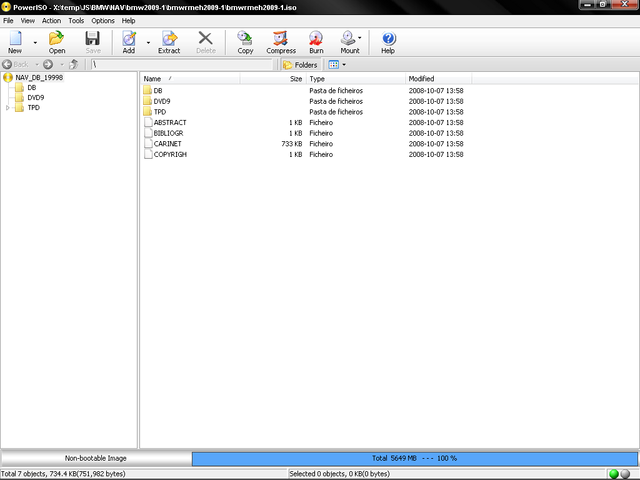The image size is (640, 480).
Task: Click CARINET row's Ficheiro type cell
Action: (321, 144)
